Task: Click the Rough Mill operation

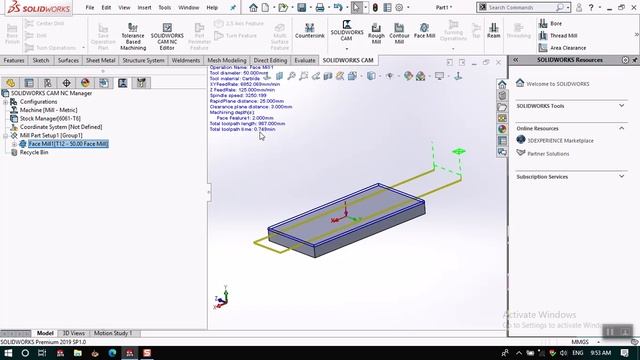Action: point(376,33)
